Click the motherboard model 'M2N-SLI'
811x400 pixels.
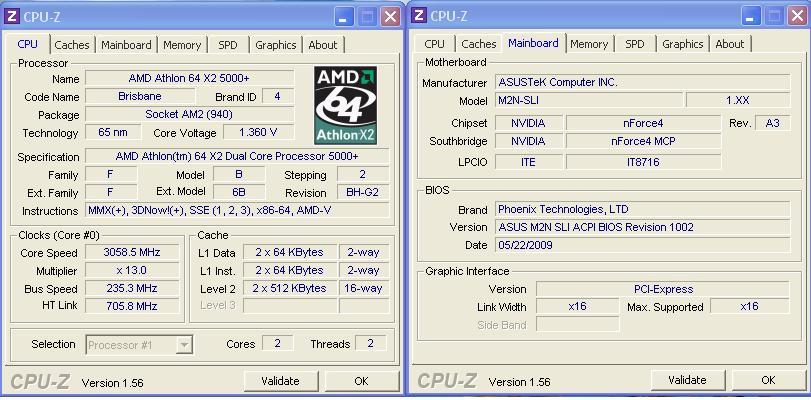[x=589, y=100]
